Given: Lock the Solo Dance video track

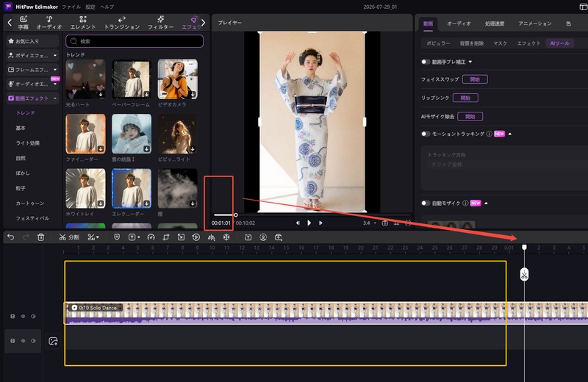Looking at the screenshot, I should (x=12, y=317).
